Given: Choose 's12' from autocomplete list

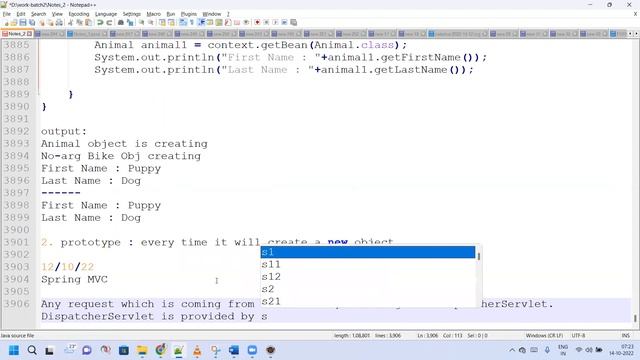Looking at the screenshot, I should coord(367,277).
